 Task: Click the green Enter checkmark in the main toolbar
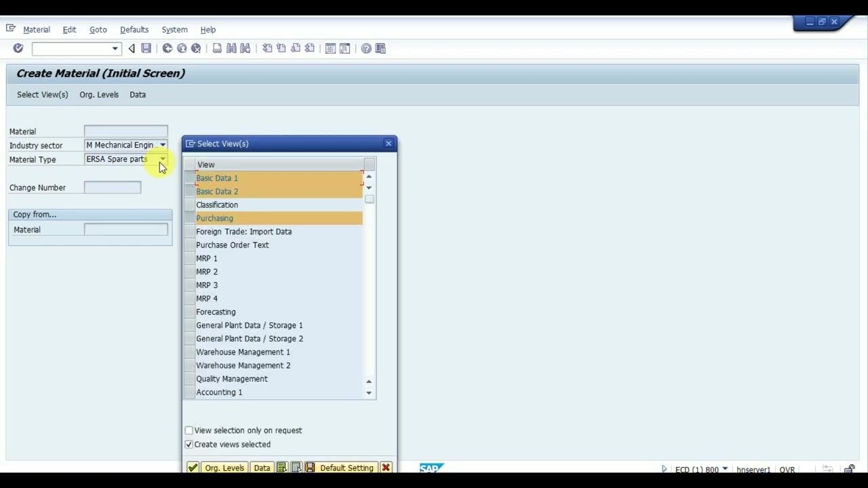(x=18, y=48)
